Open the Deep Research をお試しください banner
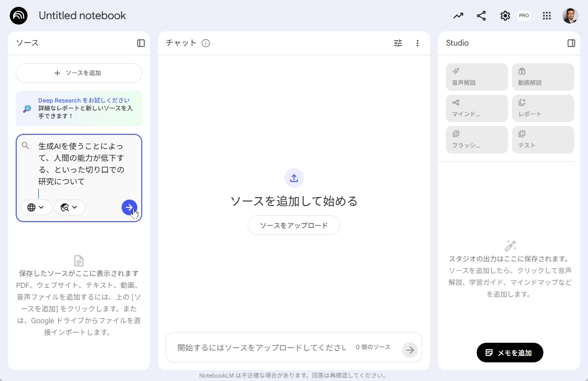588x381 pixels. coord(79,108)
